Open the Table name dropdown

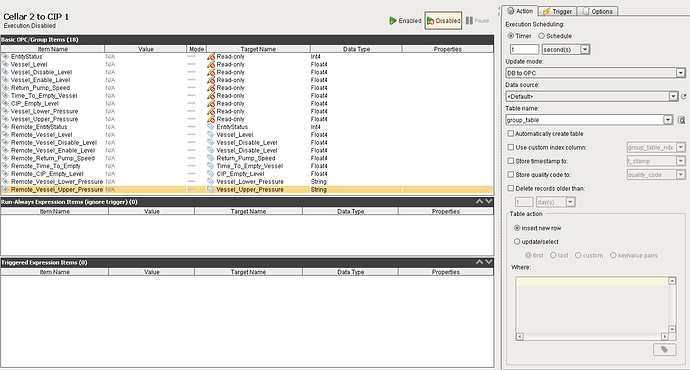coord(589,120)
